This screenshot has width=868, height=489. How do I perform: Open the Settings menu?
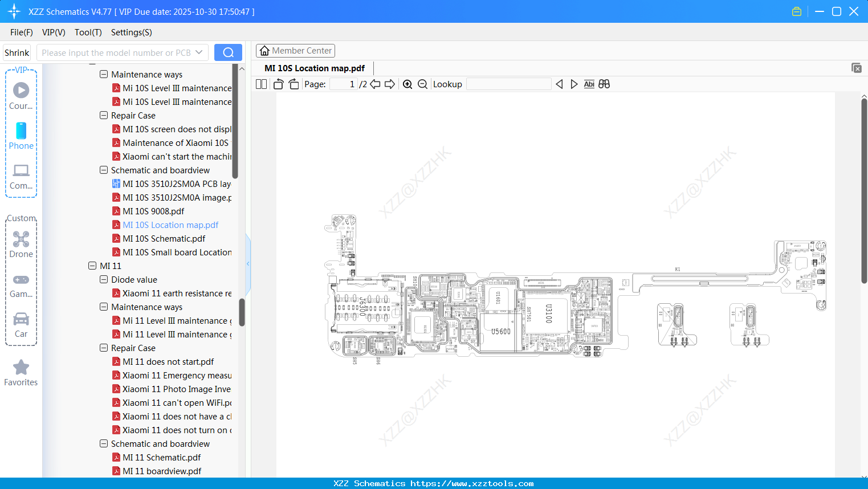tap(131, 32)
